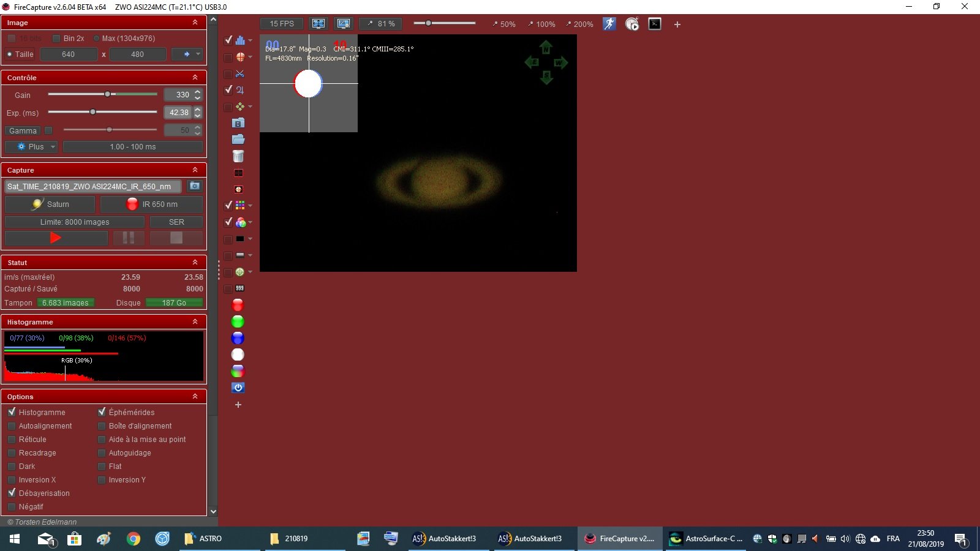Select the blue channel ball

click(238, 338)
